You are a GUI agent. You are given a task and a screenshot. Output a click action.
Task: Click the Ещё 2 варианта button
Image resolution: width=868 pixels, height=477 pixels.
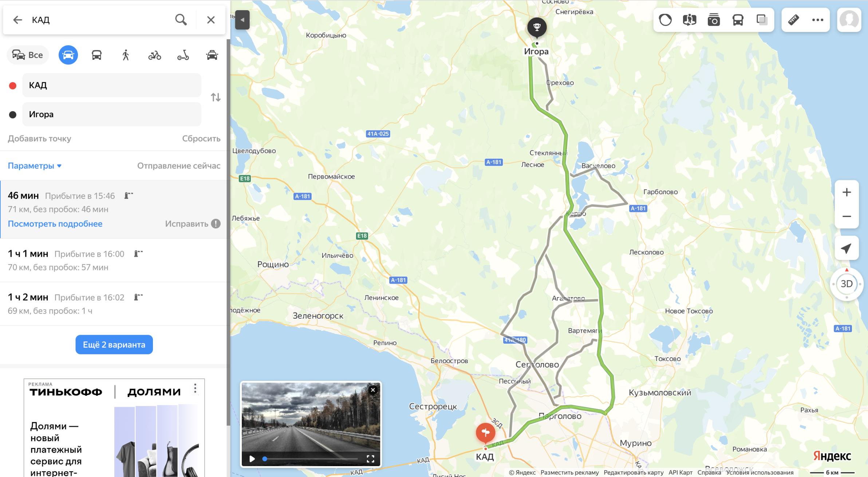point(114,344)
